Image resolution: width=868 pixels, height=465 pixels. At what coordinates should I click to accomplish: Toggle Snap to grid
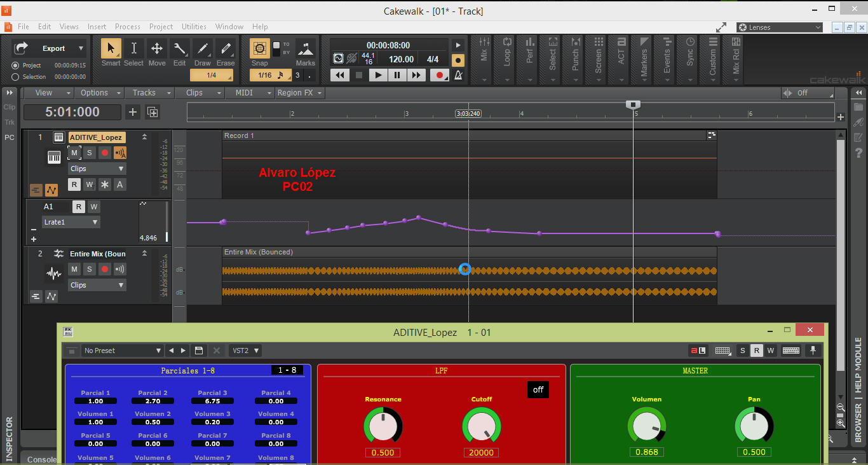[260, 48]
